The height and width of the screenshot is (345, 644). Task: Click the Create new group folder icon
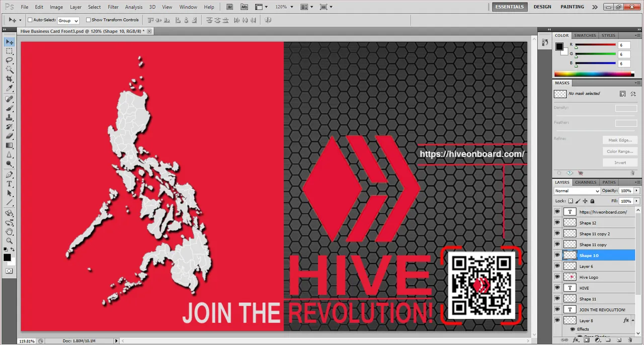coord(608,340)
